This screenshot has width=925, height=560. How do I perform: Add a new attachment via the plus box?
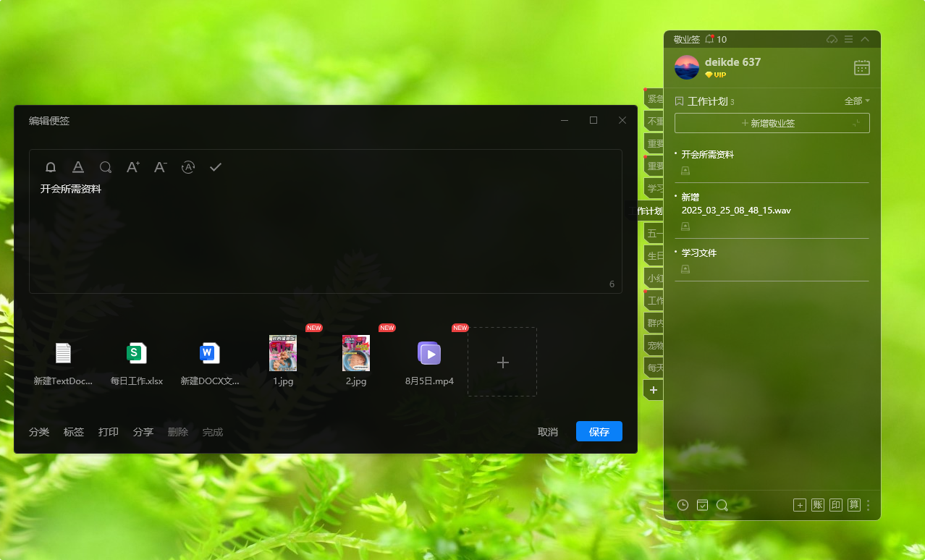tap(502, 362)
